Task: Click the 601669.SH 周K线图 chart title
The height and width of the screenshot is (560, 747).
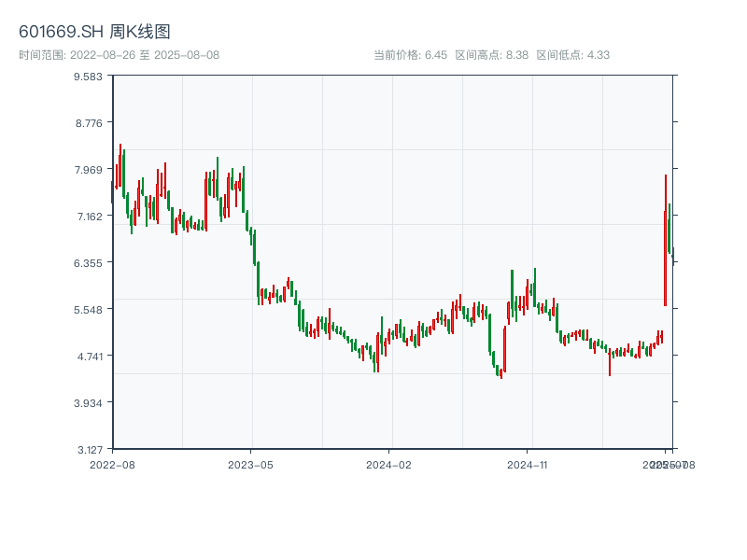Action: pos(94,33)
